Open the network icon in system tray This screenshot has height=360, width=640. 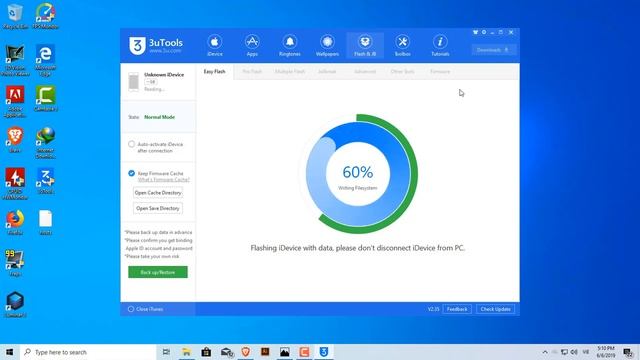564,352
